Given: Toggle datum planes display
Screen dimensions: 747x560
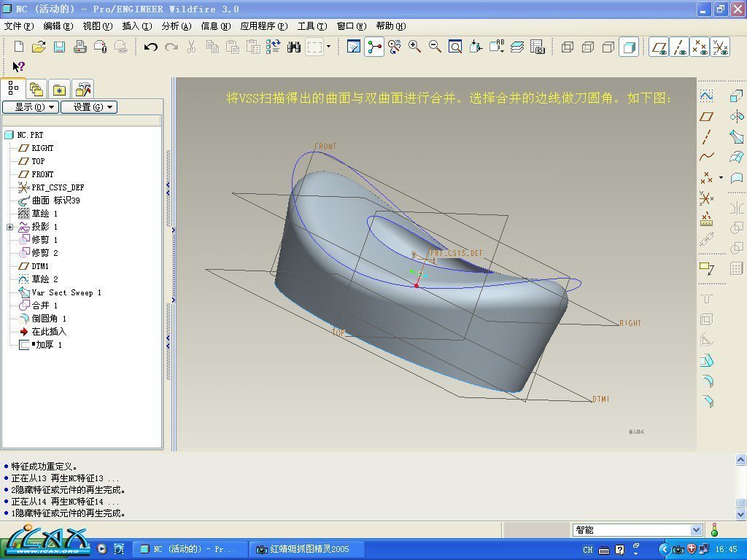Looking at the screenshot, I should point(659,47).
